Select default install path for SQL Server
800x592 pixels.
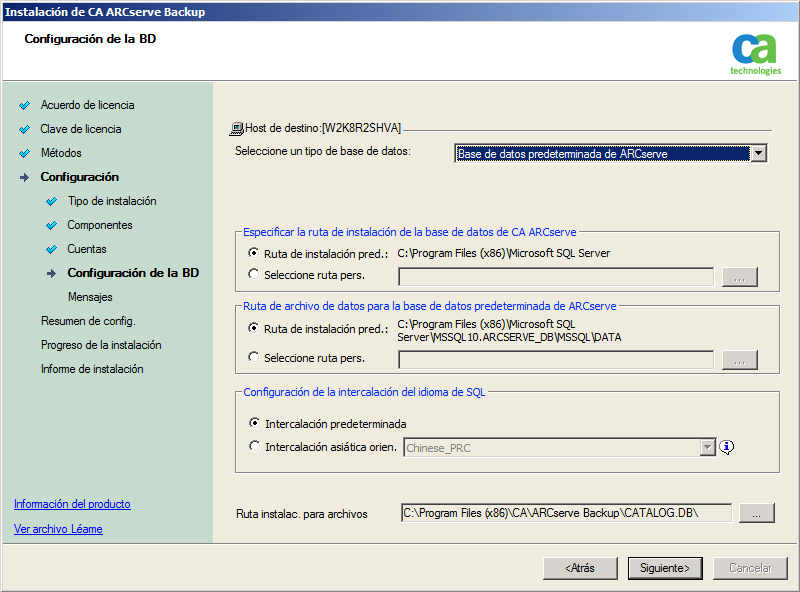pyautogui.click(x=254, y=253)
